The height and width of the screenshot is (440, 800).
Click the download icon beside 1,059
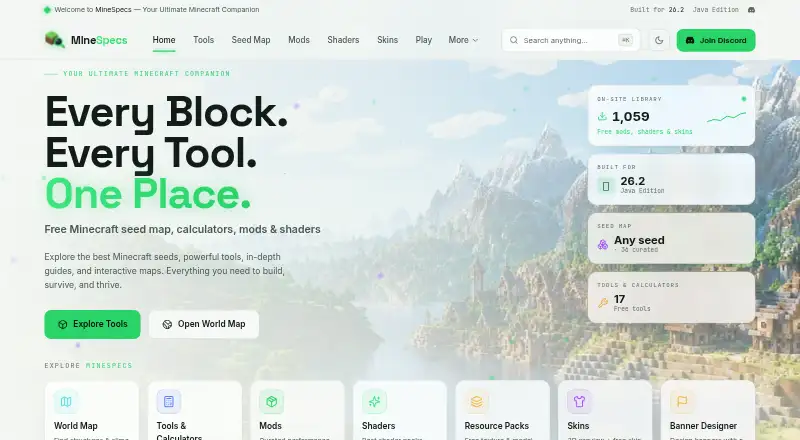coord(602,116)
